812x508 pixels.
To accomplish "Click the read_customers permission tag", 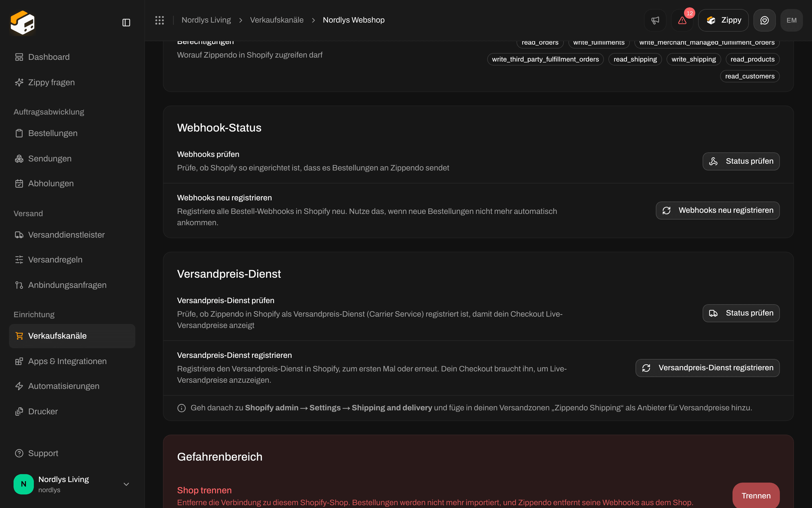I will pyautogui.click(x=750, y=76).
